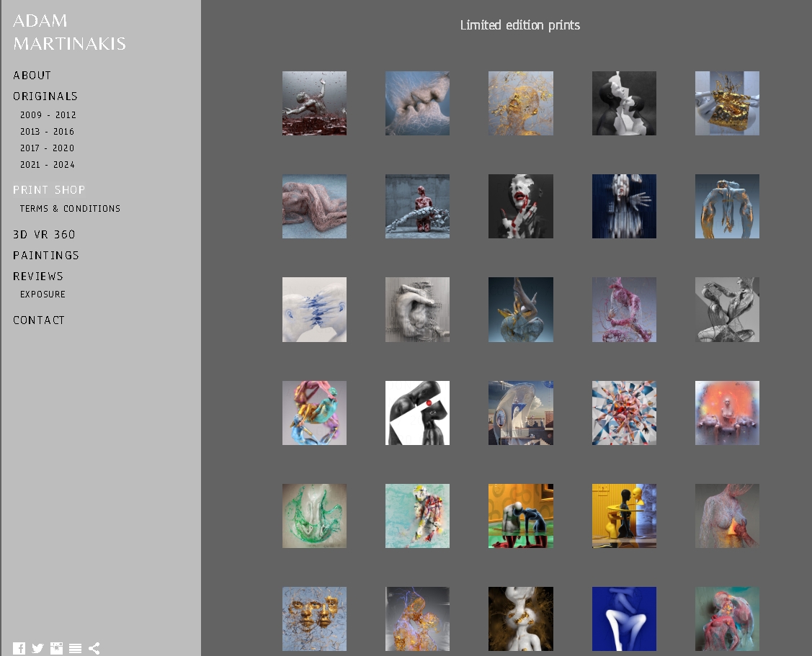Navigate to PAINTINGS
The image size is (812, 656).
(46, 255)
